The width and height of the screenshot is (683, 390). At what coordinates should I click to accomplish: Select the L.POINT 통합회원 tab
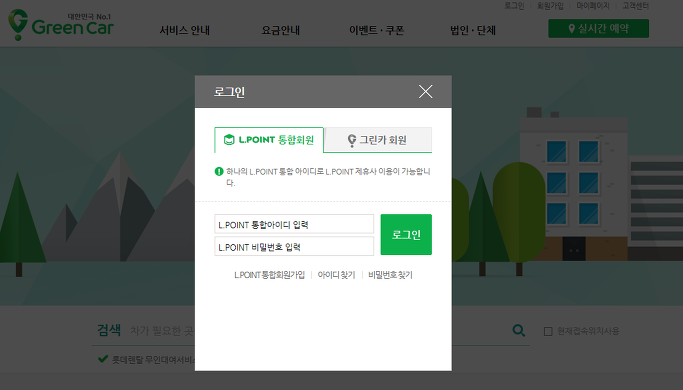pos(269,140)
